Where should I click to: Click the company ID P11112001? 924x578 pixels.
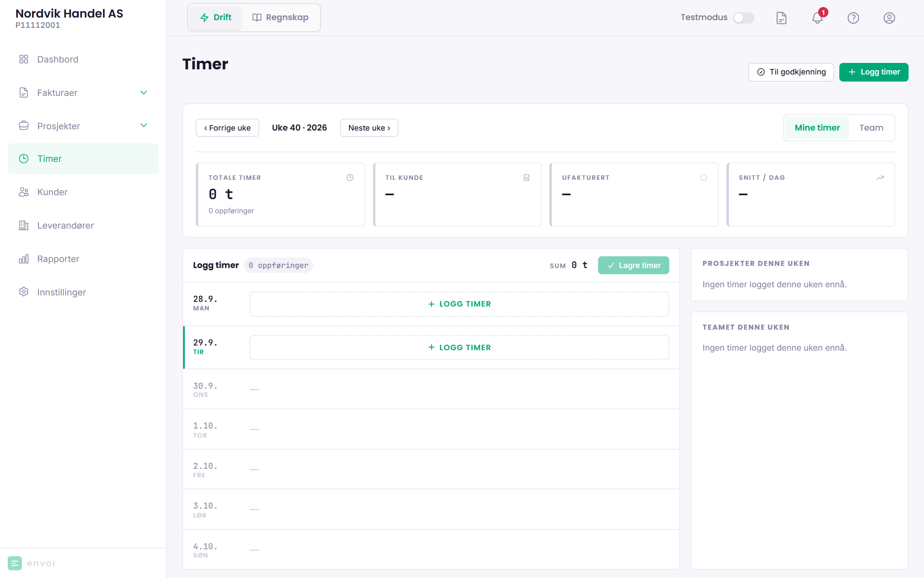pyautogui.click(x=38, y=25)
